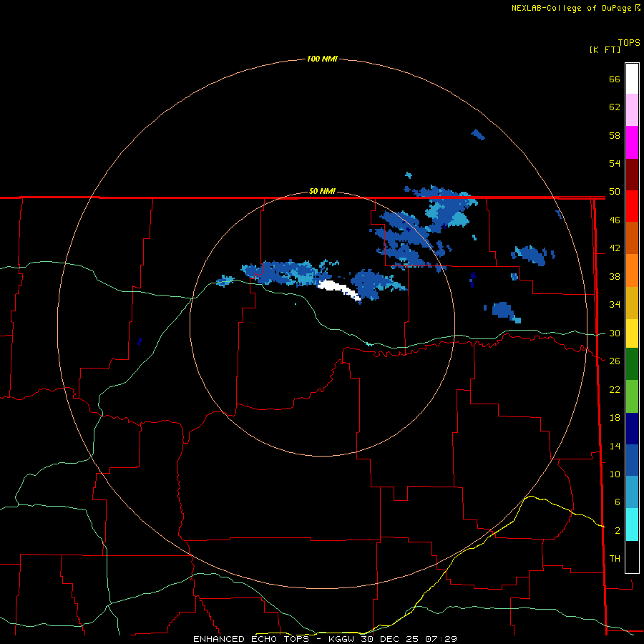Click the 62 legend value

pos(615,107)
